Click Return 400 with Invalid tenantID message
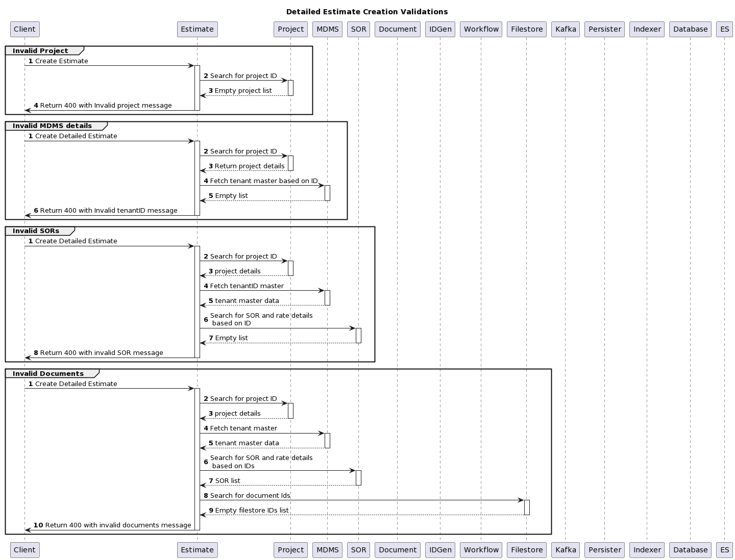This screenshot has width=735, height=560. coord(108,211)
